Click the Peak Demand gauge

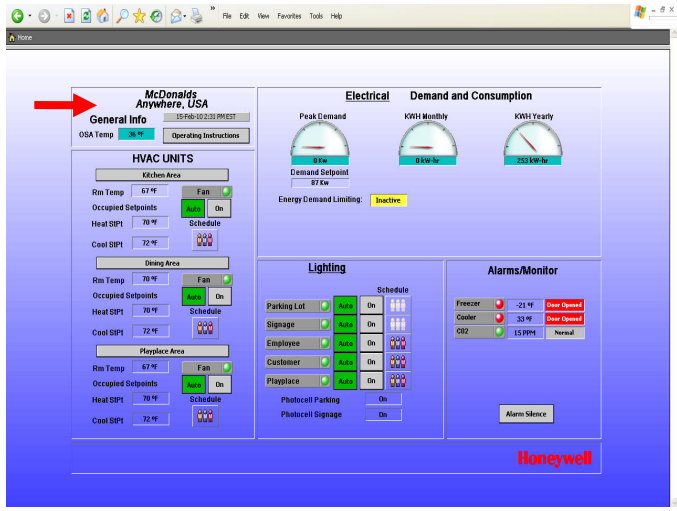(320, 142)
